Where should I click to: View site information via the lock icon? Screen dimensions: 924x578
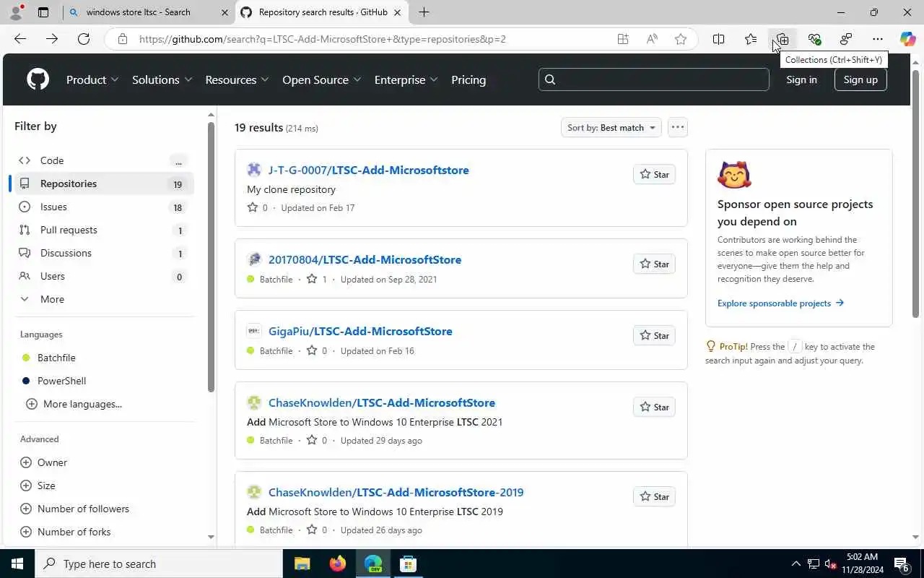[123, 39]
